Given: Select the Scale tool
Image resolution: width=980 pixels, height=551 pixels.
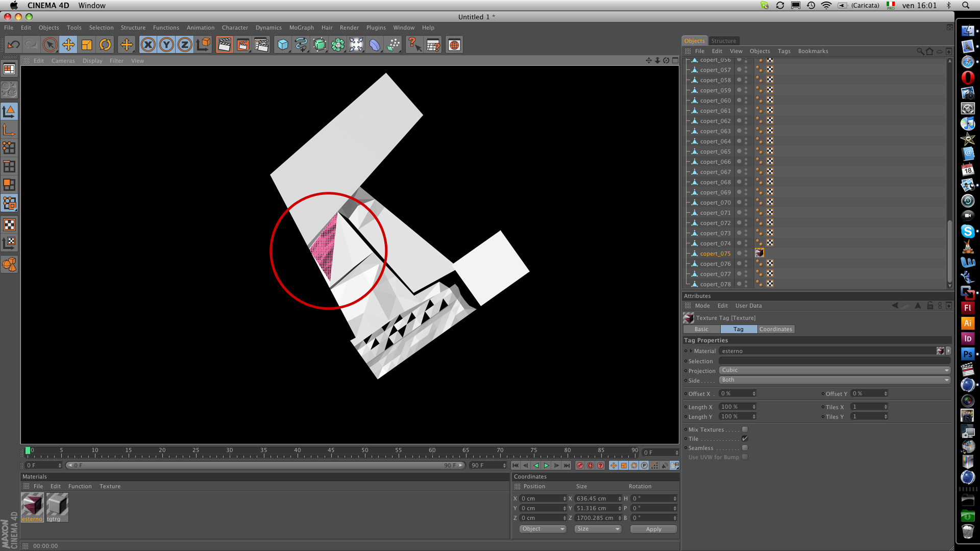Looking at the screenshot, I should (x=86, y=45).
